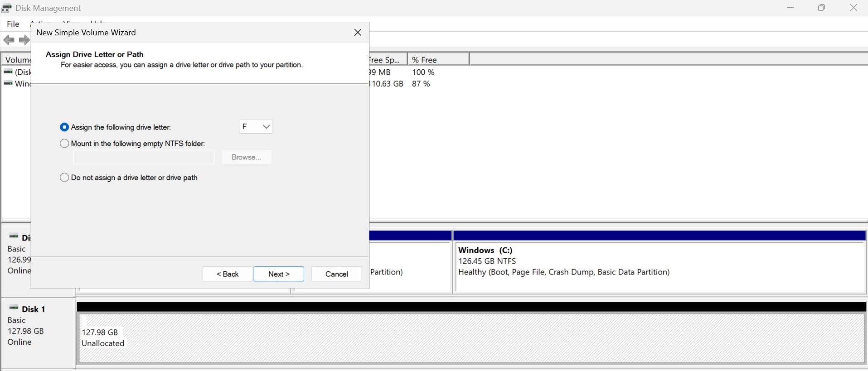The height and width of the screenshot is (371, 868).
Task: Cancel the New Simple Volume Wizard
Action: 337,274
